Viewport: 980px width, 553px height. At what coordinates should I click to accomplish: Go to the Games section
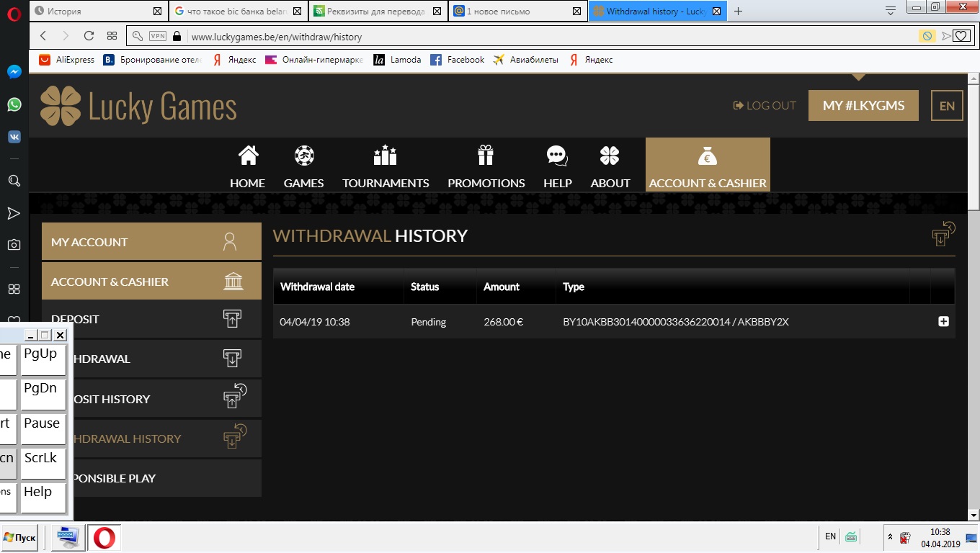click(x=303, y=156)
